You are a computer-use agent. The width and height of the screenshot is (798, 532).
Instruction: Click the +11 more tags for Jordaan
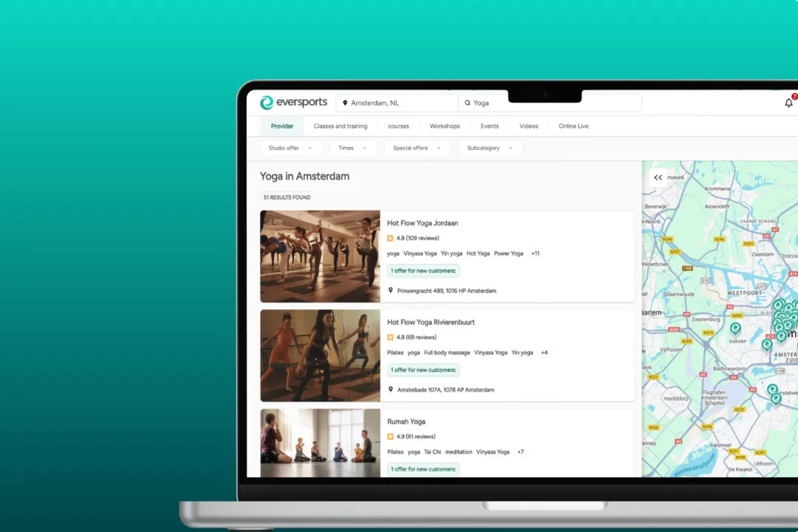click(x=536, y=253)
